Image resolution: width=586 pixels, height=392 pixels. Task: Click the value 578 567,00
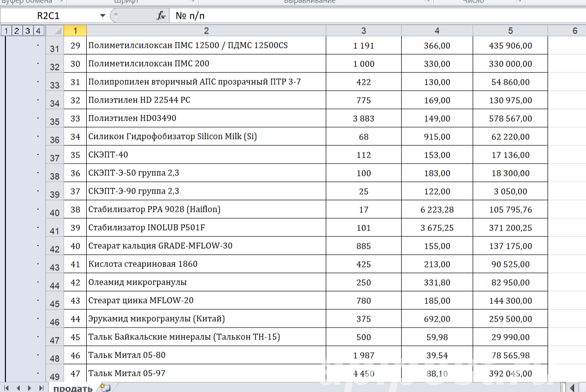tap(511, 118)
